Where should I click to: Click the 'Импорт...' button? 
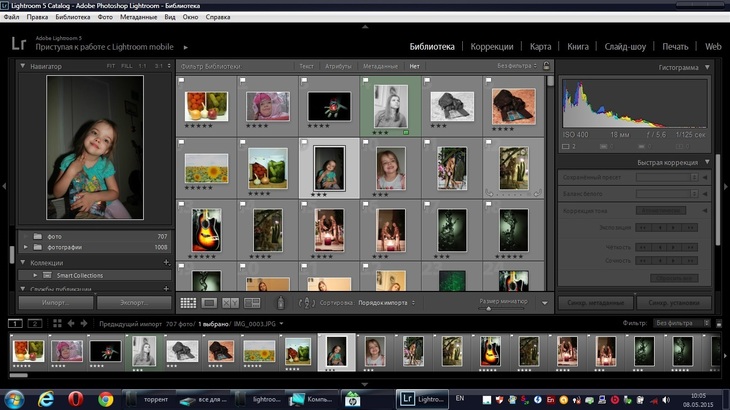(x=55, y=301)
